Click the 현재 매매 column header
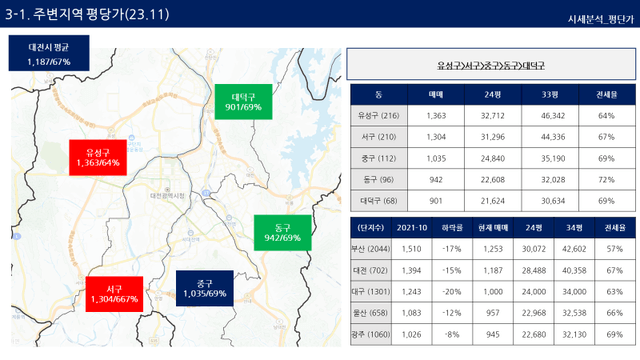Image resolution: width=640 pixels, height=360 pixels. click(493, 228)
